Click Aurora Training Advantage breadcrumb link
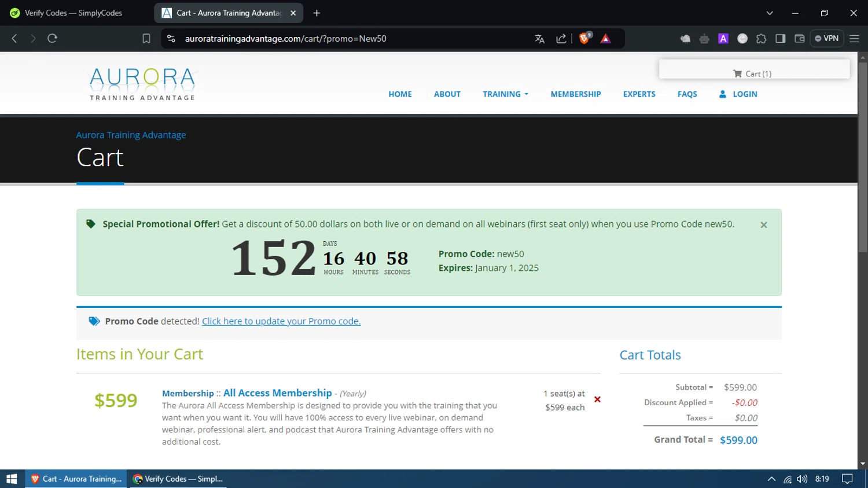 (131, 135)
